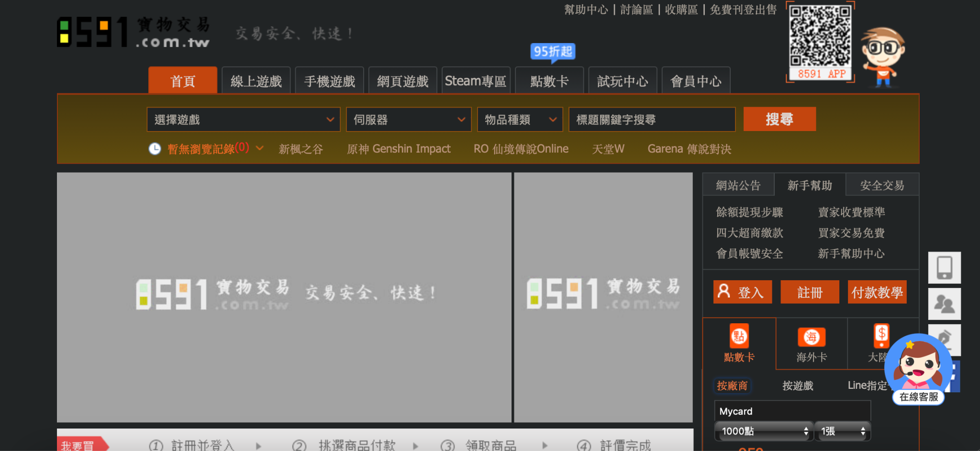980x451 pixels.
Task: Open the 幫助中心 link
Action: click(586, 10)
